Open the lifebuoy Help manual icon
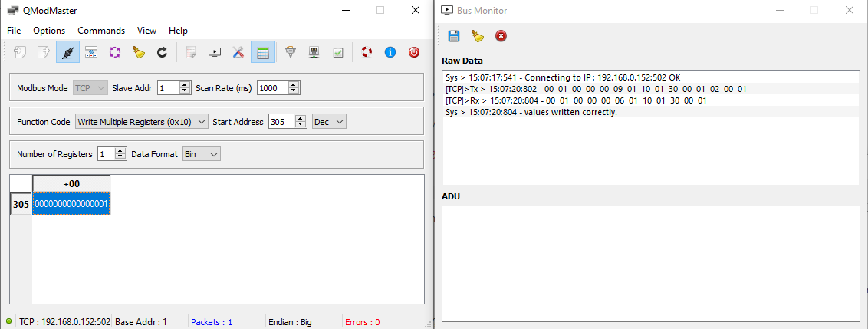The image size is (868, 329). pos(367,52)
